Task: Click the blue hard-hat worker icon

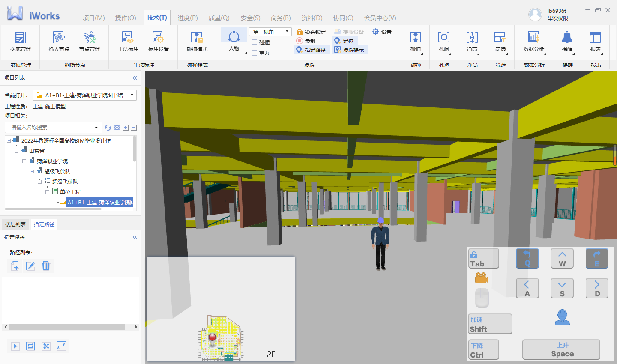Action: click(562, 317)
